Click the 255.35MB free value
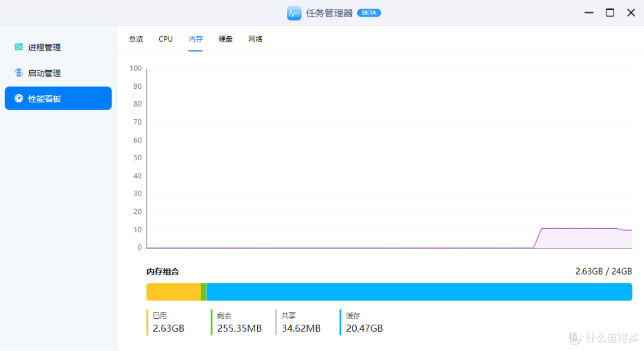The height and width of the screenshot is (351, 644). tap(240, 328)
